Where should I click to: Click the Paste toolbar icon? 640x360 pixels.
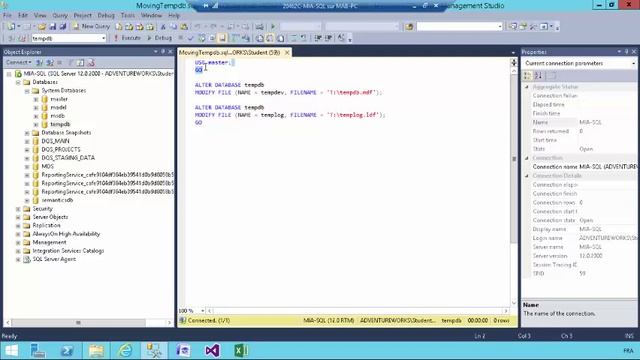pyautogui.click(x=184, y=27)
